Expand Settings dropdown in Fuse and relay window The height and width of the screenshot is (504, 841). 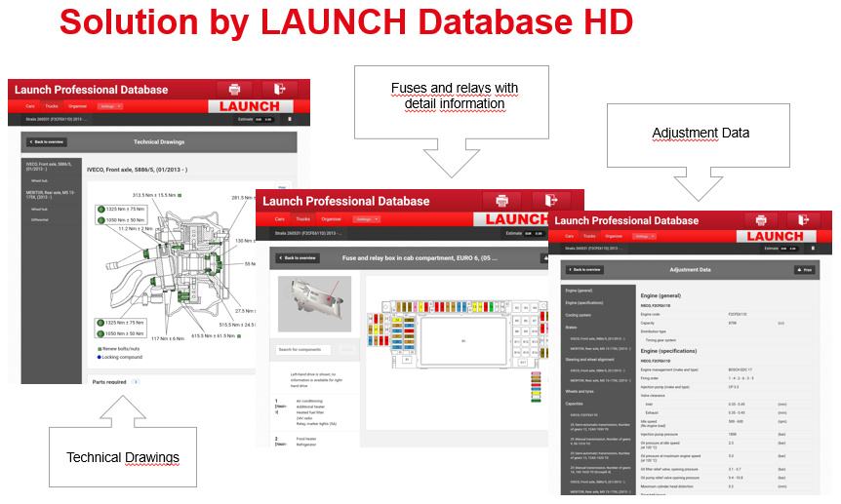coord(366,218)
